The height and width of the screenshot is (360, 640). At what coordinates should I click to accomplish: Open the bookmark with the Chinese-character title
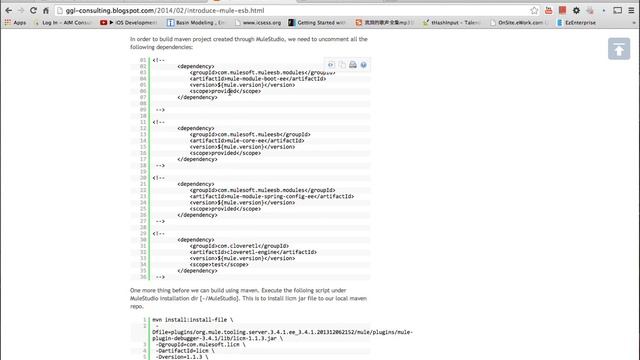coord(384,23)
